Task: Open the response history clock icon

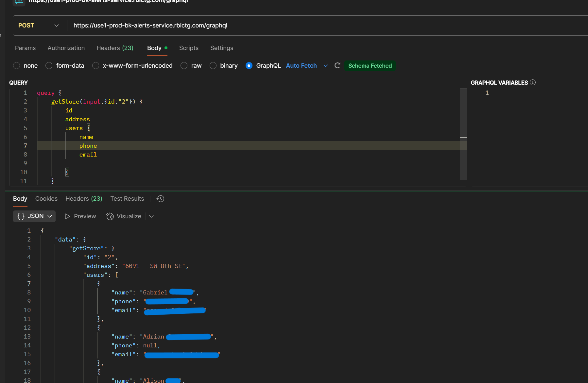Action: (x=160, y=199)
